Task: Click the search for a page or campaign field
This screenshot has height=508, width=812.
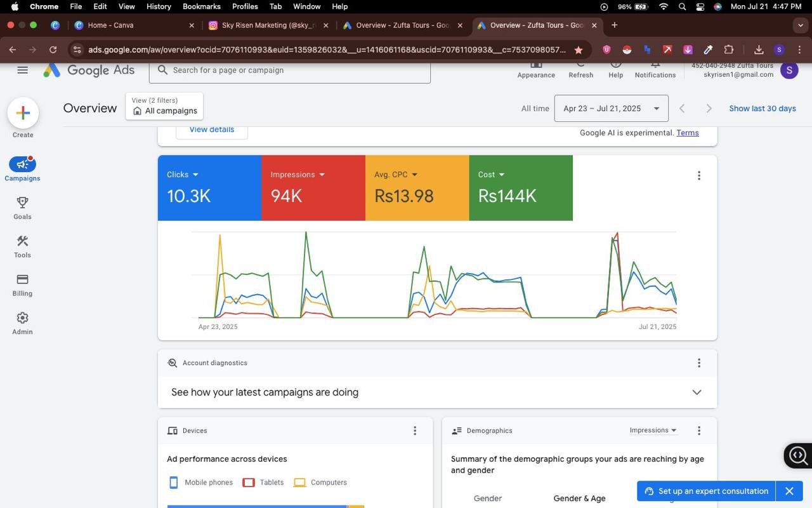Action: click(290, 70)
